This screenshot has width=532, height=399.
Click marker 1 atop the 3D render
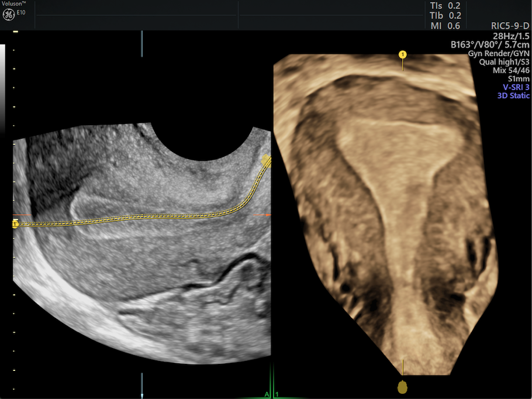402,53
